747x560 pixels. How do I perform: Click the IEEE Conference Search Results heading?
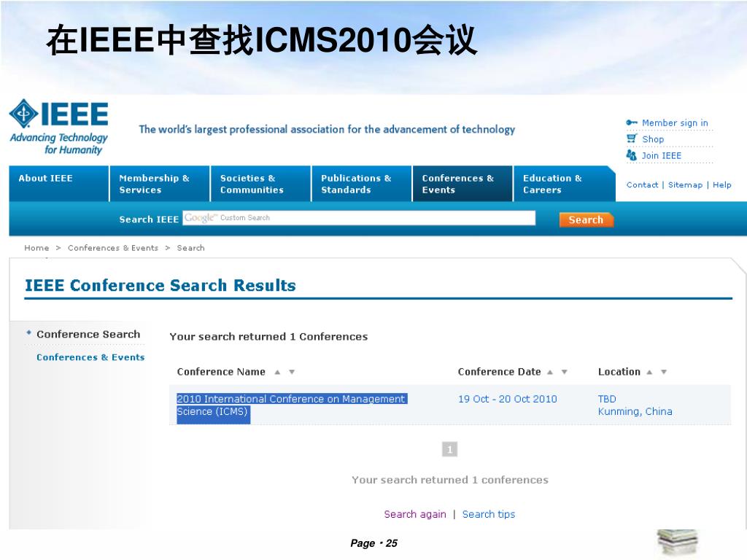160,285
